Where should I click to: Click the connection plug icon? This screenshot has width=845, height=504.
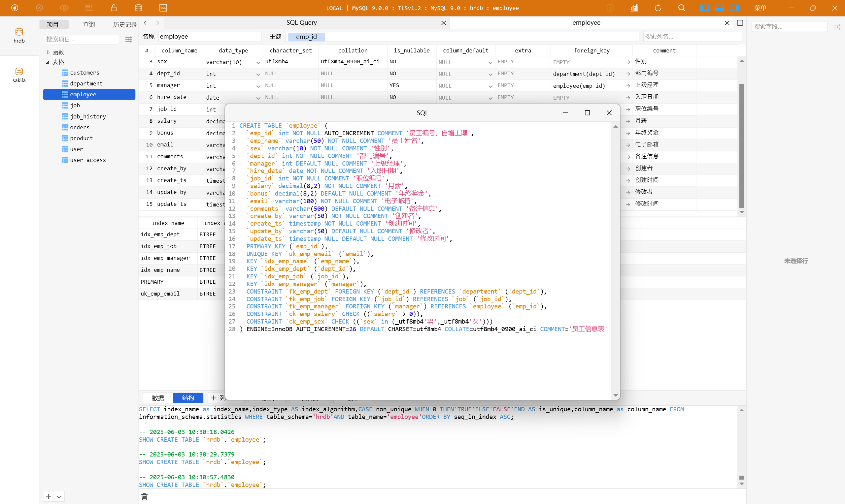click(x=15, y=8)
